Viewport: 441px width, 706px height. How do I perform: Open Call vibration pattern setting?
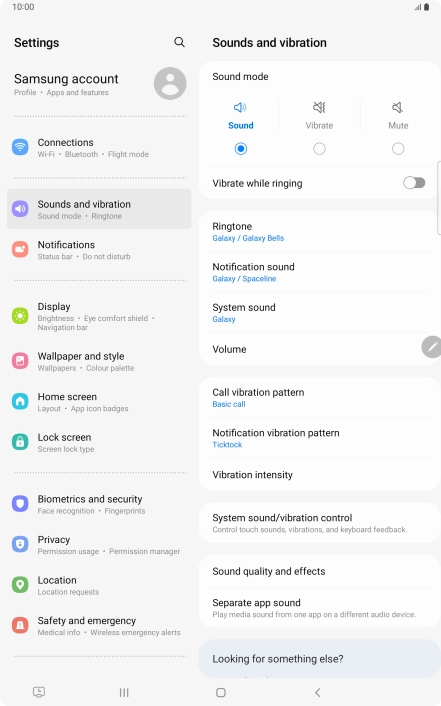coord(319,398)
